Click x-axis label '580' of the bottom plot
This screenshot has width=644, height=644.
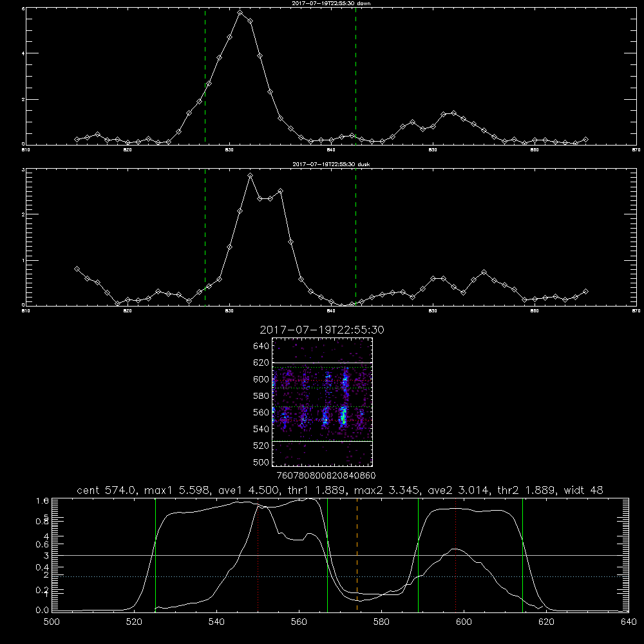pos(381,621)
